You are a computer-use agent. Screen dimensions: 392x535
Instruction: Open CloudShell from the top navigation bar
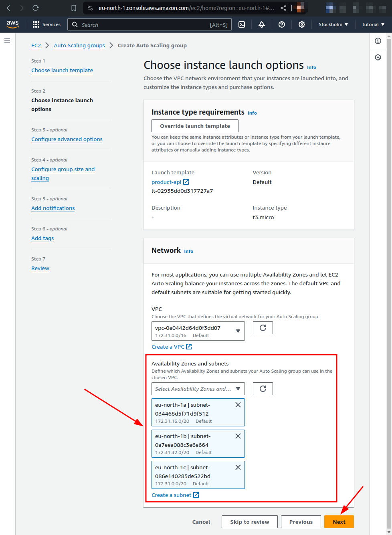click(242, 24)
